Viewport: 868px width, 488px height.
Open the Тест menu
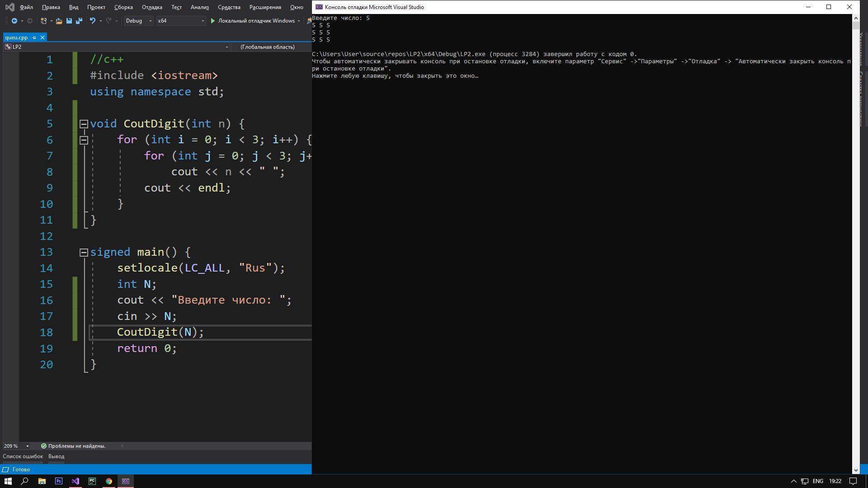[x=177, y=7]
